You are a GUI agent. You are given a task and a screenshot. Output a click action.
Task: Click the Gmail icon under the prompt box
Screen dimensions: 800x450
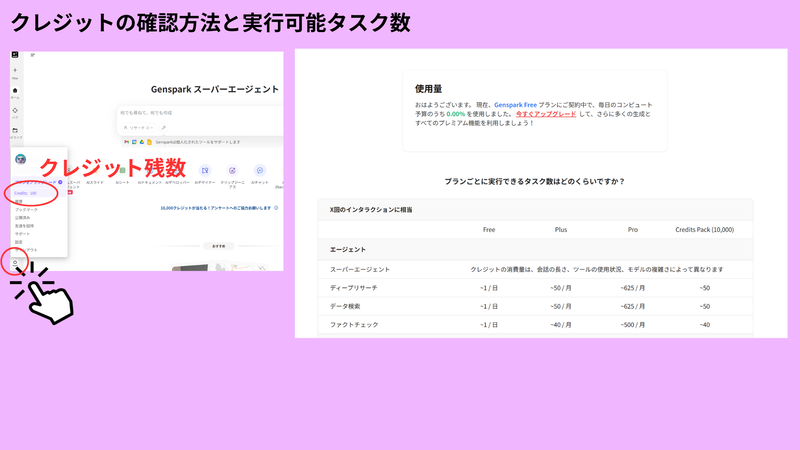click(127, 142)
